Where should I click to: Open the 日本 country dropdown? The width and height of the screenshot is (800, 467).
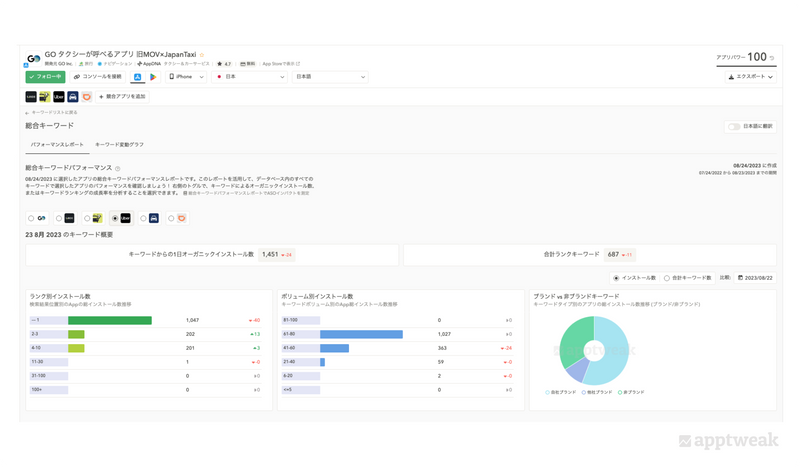(x=249, y=77)
